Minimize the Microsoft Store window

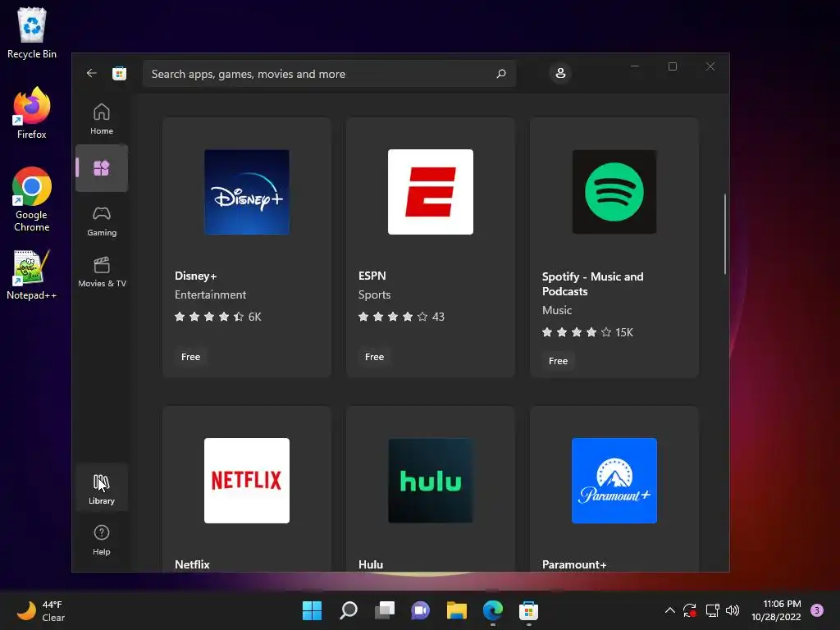click(x=635, y=66)
